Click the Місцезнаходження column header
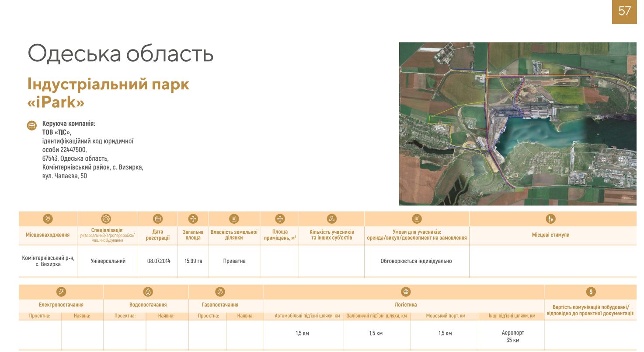The height and width of the screenshot is (352, 644). [x=48, y=235]
